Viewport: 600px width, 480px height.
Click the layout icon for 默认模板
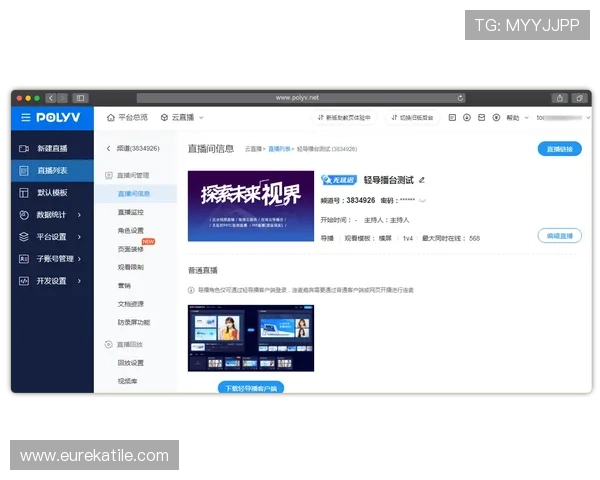24,193
